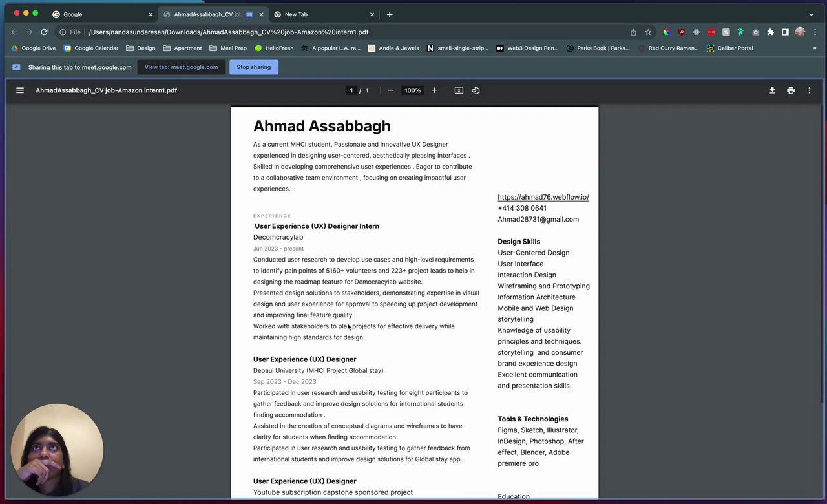The width and height of the screenshot is (827, 504).
Task: Open A popular L.A. ra... bookmark
Action: tap(331, 48)
